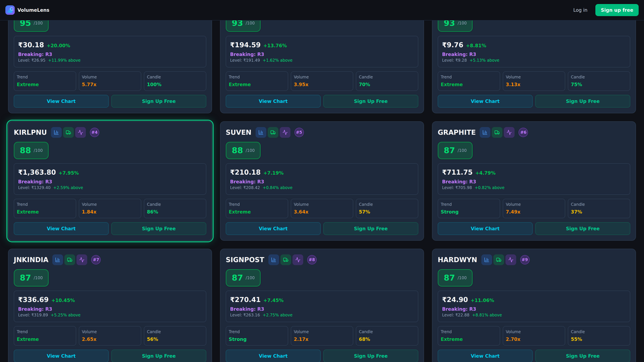
Task: Sign Up Free on the ₹9.76 card
Action: tap(583, 101)
